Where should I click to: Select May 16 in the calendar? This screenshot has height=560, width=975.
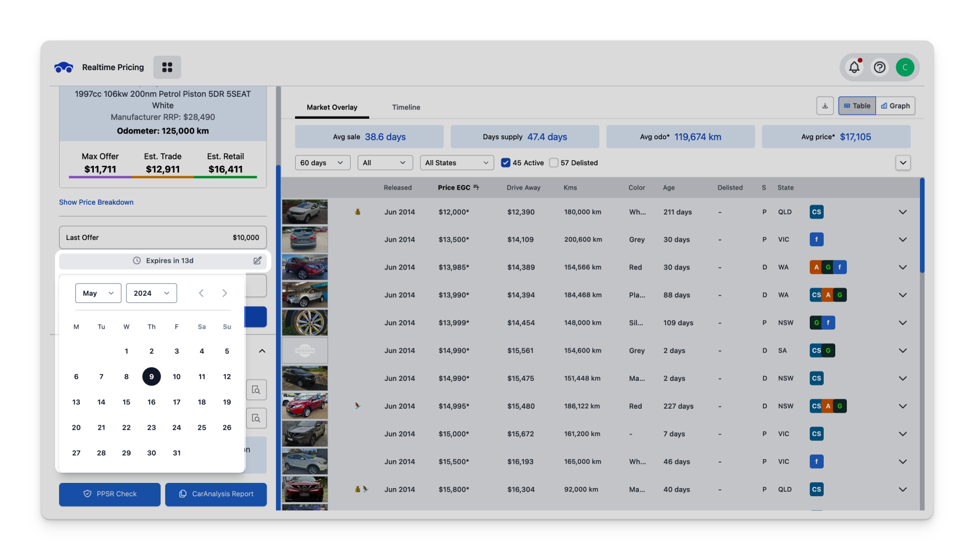click(x=151, y=402)
